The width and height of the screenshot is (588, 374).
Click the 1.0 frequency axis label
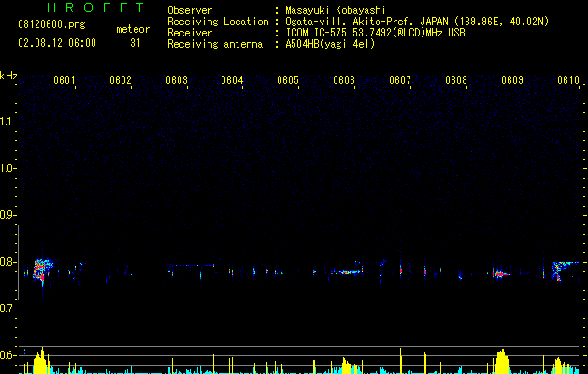(x=7, y=168)
